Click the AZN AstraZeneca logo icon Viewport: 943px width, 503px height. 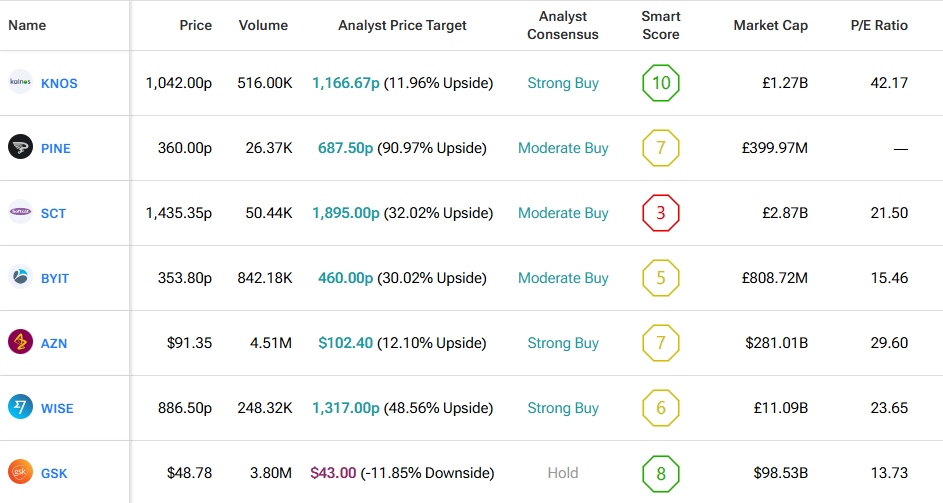tap(20, 343)
